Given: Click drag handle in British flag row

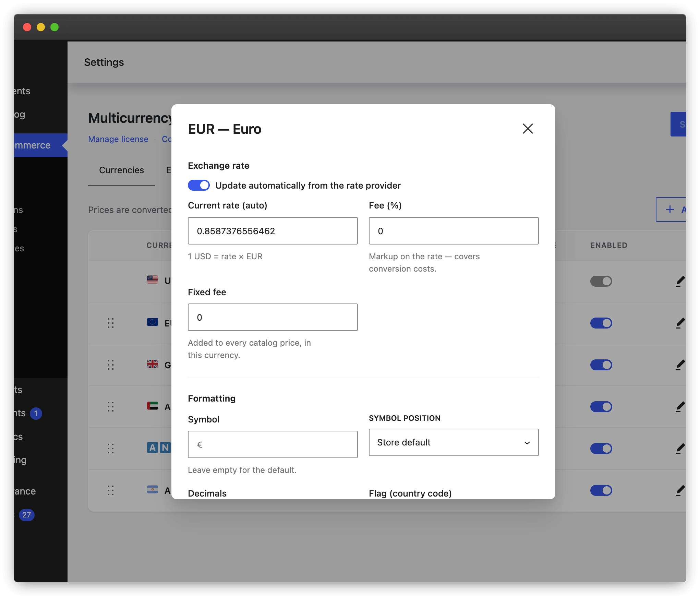Looking at the screenshot, I should (110, 365).
